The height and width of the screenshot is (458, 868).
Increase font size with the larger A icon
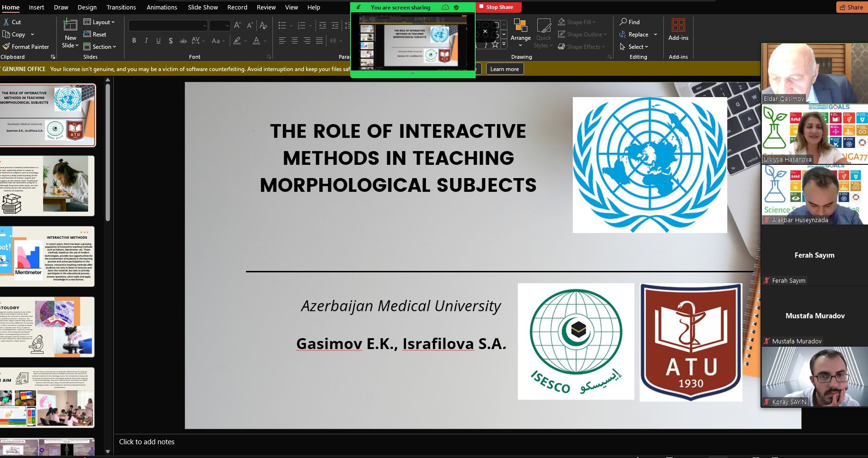point(237,26)
